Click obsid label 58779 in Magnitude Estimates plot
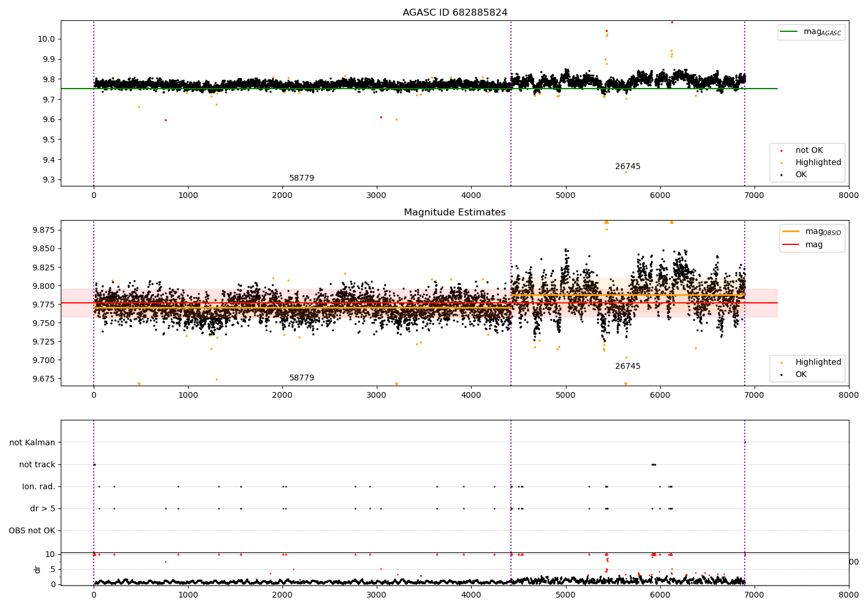The image size is (868, 608). click(x=302, y=378)
